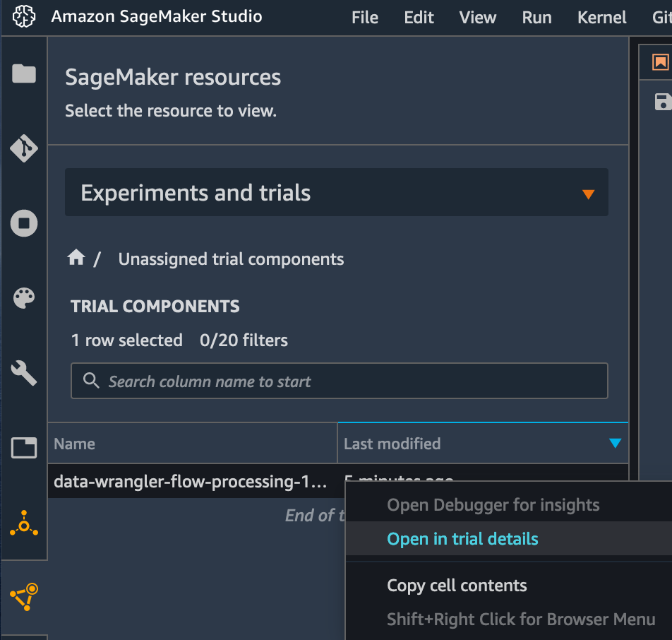Click the orange notebook tab icon
This screenshot has height=640, width=672.
(x=661, y=61)
